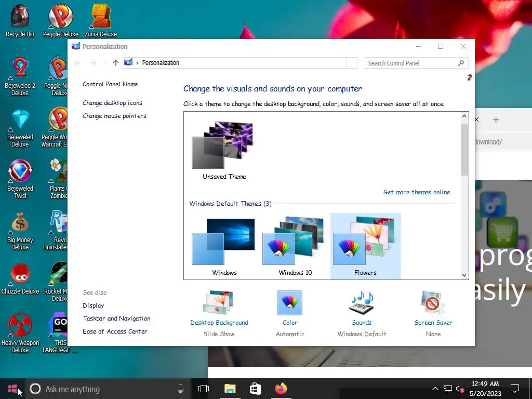Open a new tab in the browser behind
The height and width of the screenshot is (399, 532).
coord(496,120)
